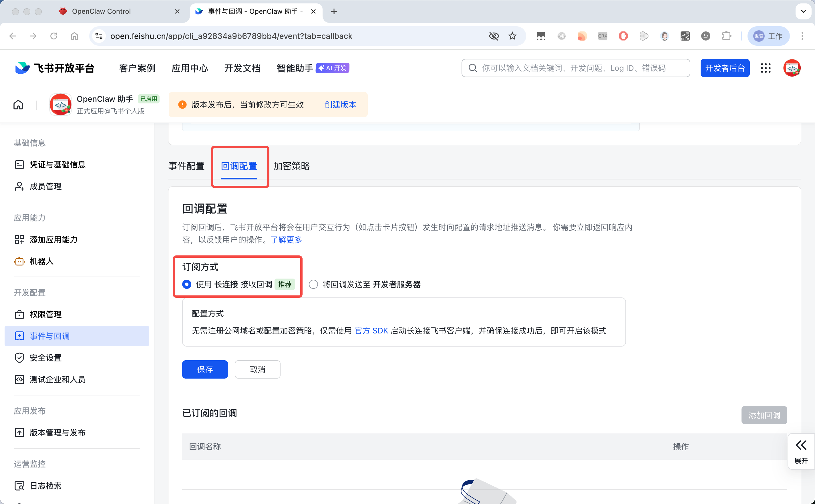Expand the collapsed panel via 展开 control

point(801,452)
